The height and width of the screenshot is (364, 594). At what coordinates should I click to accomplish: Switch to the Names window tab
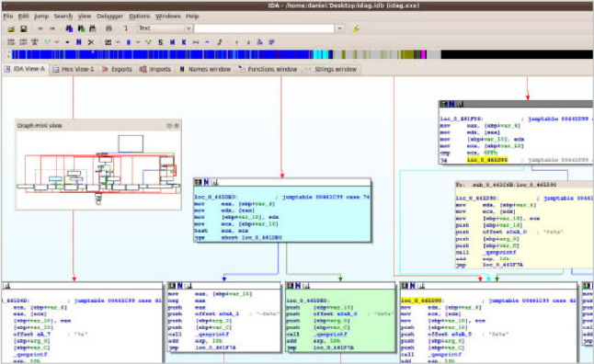tap(205, 69)
